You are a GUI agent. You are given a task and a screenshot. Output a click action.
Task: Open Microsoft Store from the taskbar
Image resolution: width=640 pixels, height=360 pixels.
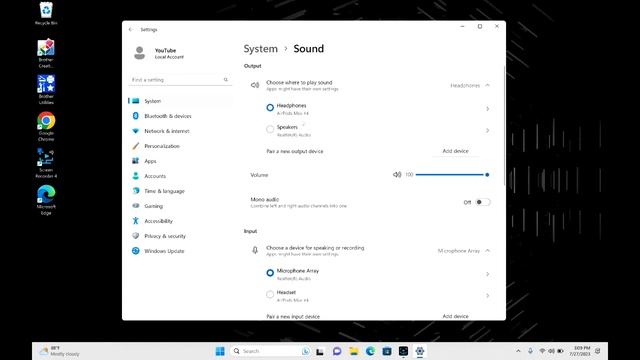pos(387,351)
